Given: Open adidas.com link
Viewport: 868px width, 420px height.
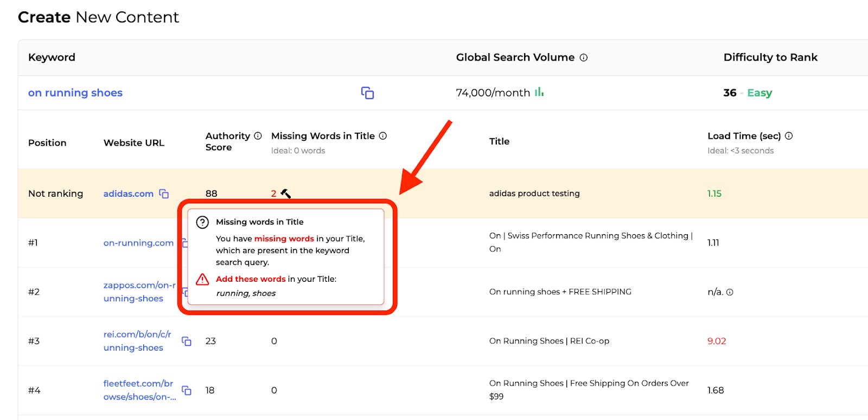Looking at the screenshot, I should (x=129, y=193).
